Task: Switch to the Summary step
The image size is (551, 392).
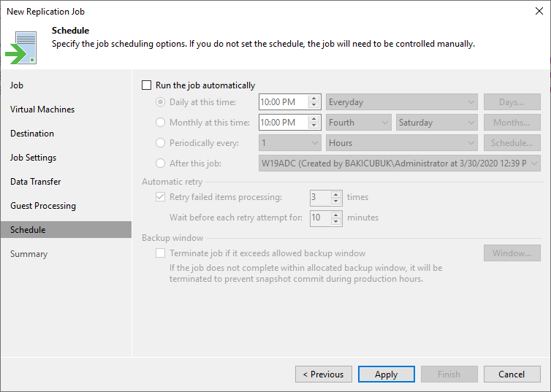Action: click(28, 254)
